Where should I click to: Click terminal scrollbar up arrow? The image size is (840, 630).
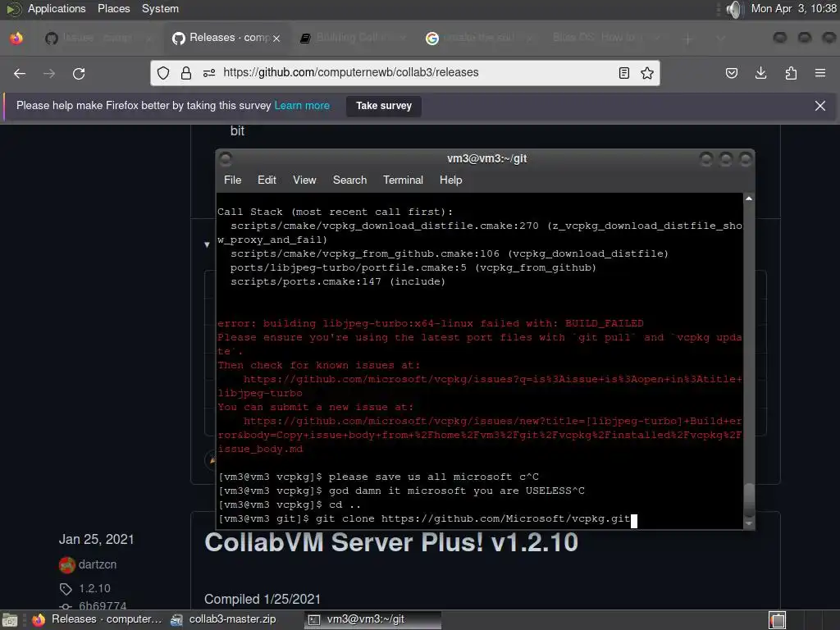coord(748,199)
